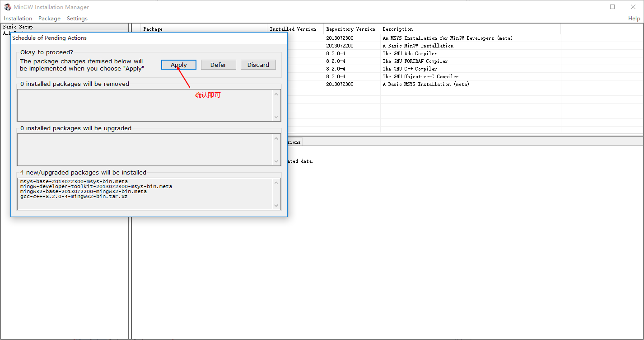The width and height of the screenshot is (644, 340).
Task: Click the down arrow of the upgraded packages list
Action: 276,161
